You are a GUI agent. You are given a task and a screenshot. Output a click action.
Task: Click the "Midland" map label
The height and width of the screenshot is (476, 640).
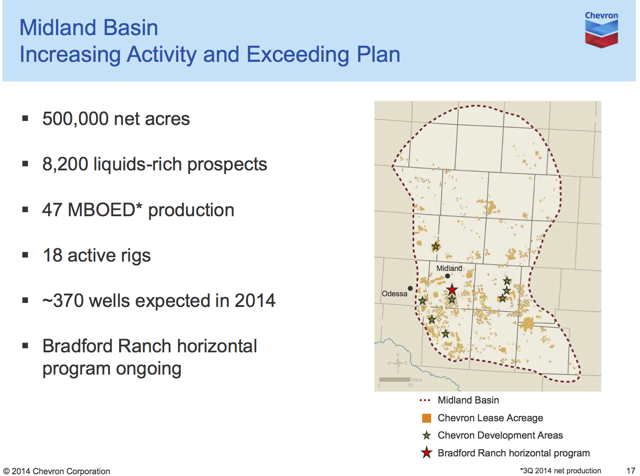point(449,268)
